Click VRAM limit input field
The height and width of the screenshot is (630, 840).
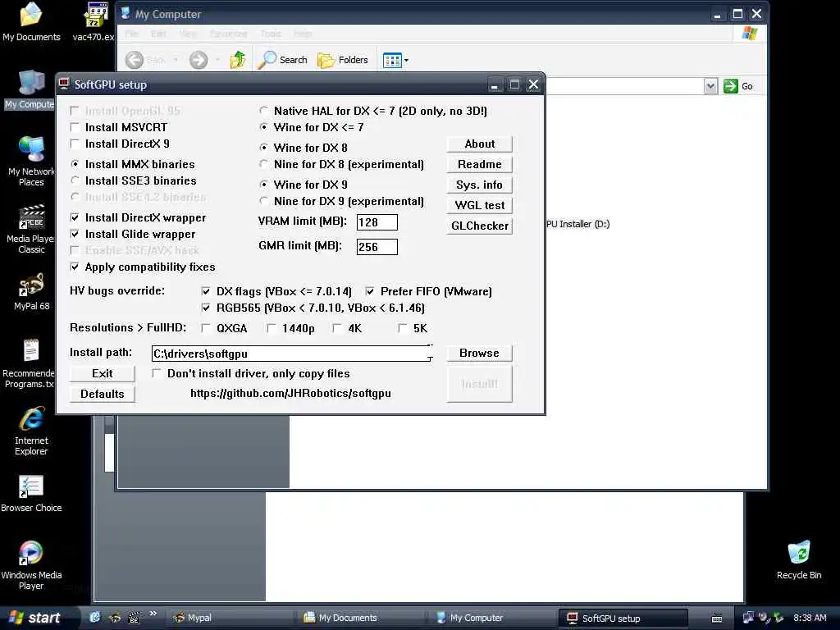(x=377, y=222)
